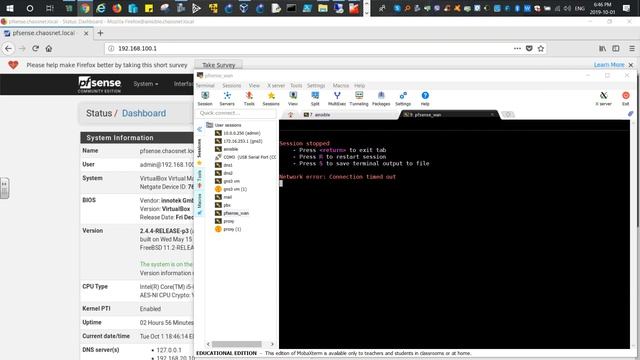Open the View menu in MobaXterm menu bar
This screenshot has width=640, height=360.
coord(254,85)
